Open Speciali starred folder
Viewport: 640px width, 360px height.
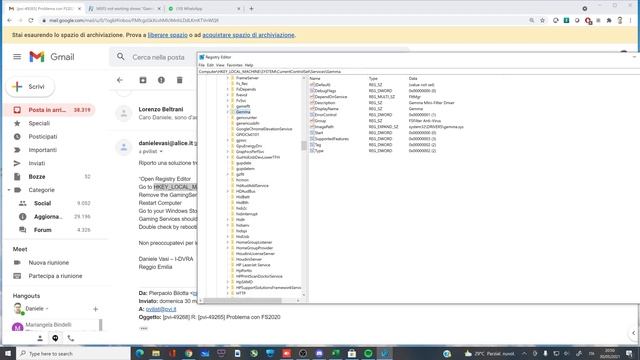point(39,123)
